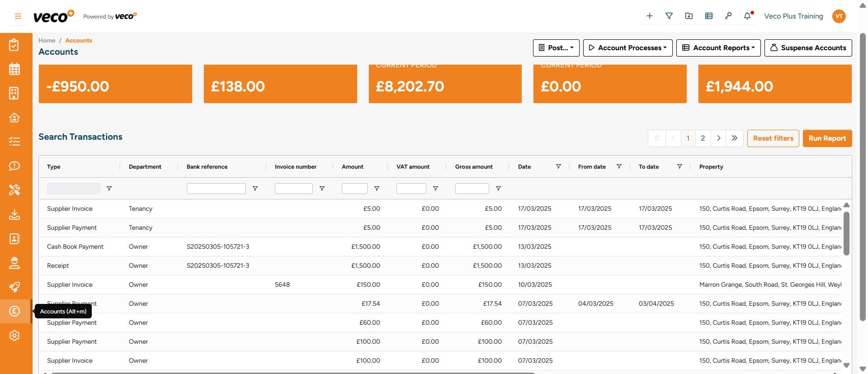This screenshot has height=374, width=868.
Task: Expand the Post dropdown button
Action: click(556, 48)
